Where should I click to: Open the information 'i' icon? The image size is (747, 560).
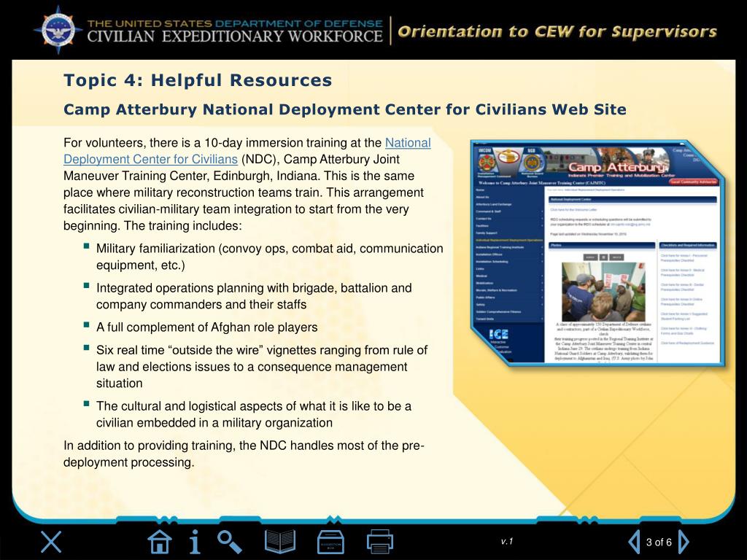[x=194, y=542]
